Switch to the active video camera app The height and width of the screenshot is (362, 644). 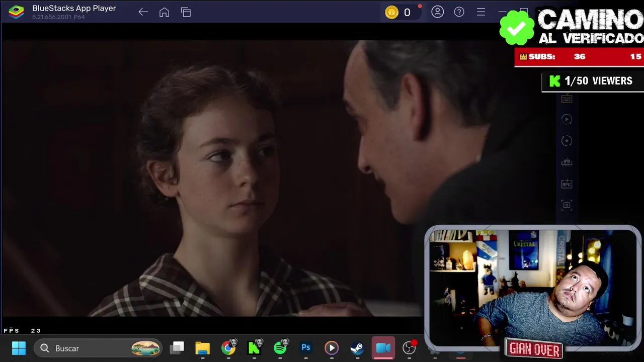383,348
